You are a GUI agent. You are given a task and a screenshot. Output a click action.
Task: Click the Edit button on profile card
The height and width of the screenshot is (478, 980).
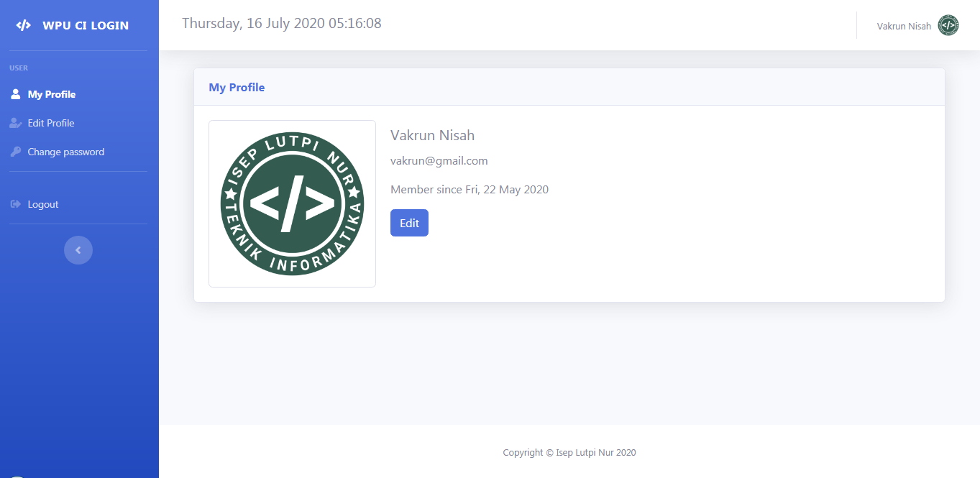pos(409,223)
